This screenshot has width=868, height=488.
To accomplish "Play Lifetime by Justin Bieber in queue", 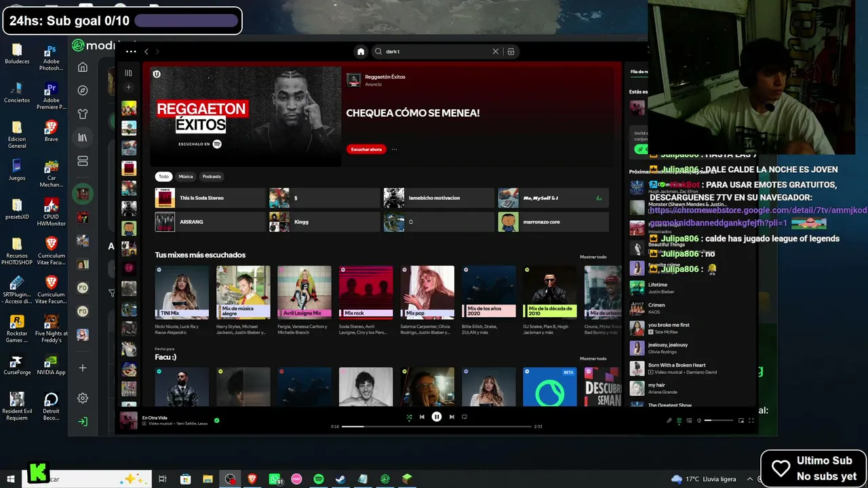I will coord(692,288).
